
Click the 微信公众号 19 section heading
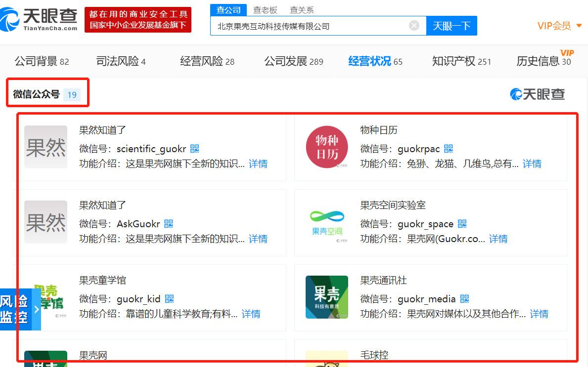pyautogui.click(x=46, y=94)
